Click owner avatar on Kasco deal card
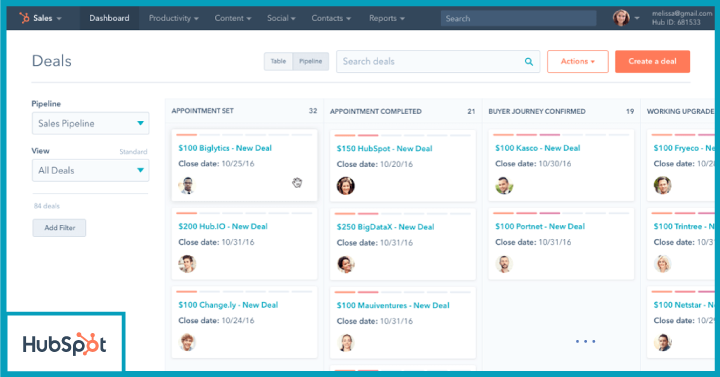 504,186
